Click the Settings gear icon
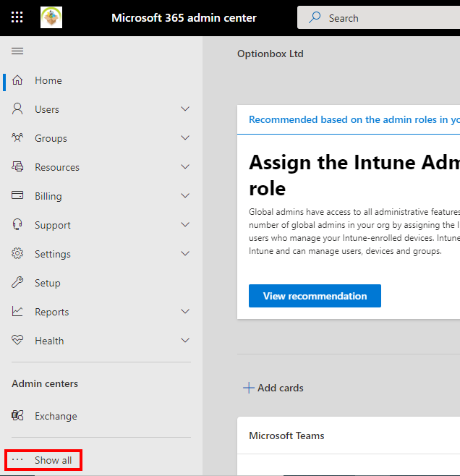The width and height of the screenshot is (460, 476). 17,254
